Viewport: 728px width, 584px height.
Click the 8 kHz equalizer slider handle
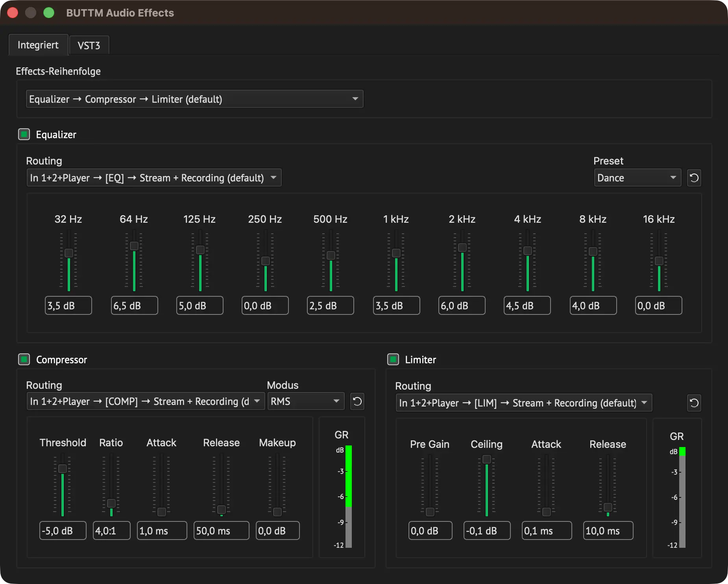point(593,251)
